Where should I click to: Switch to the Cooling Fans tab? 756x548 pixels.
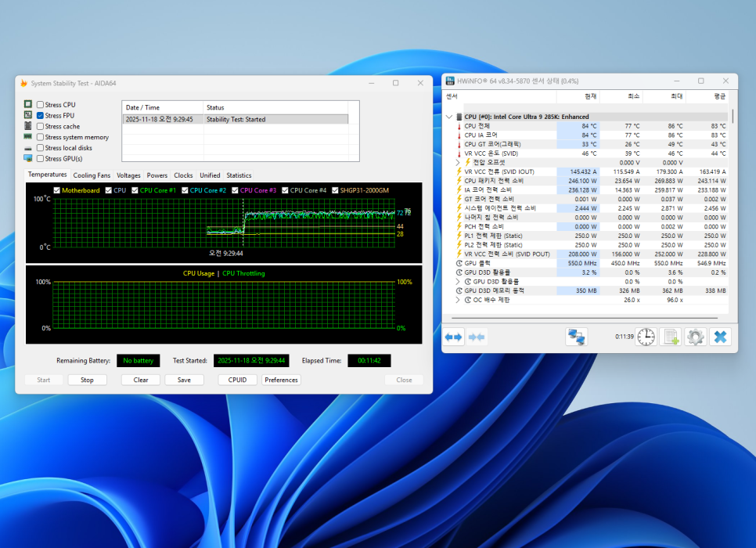point(92,175)
